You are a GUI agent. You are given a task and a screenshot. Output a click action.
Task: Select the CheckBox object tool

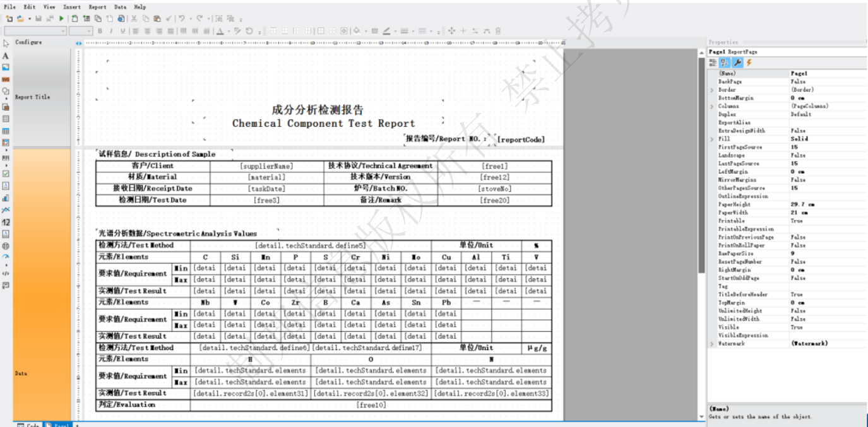[x=6, y=173]
